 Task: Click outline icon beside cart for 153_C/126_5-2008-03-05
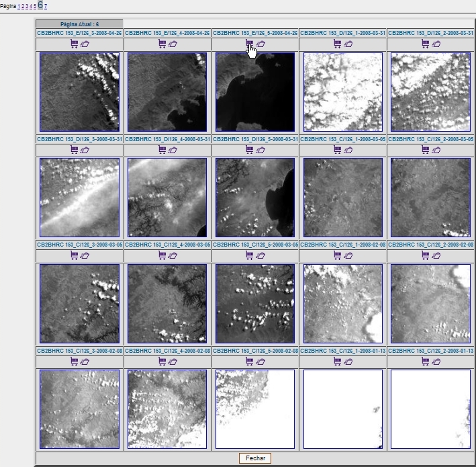(x=260, y=255)
